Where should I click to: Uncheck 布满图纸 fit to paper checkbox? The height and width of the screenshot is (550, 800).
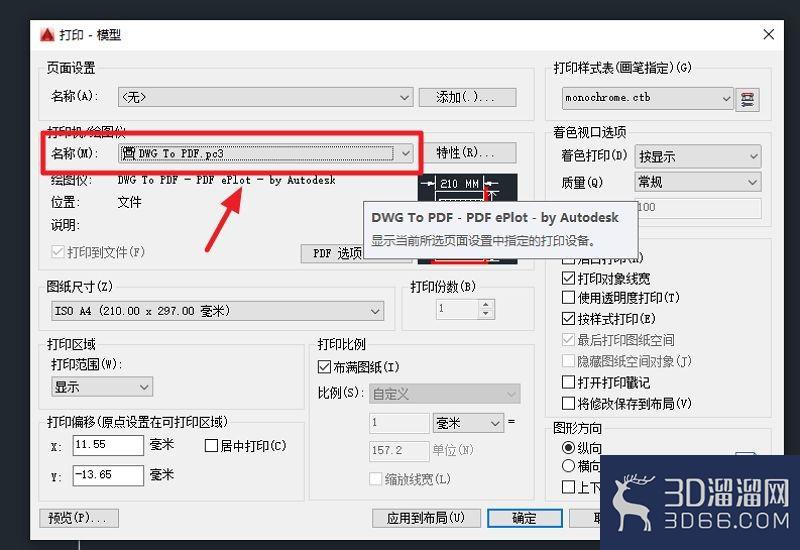point(324,367)
